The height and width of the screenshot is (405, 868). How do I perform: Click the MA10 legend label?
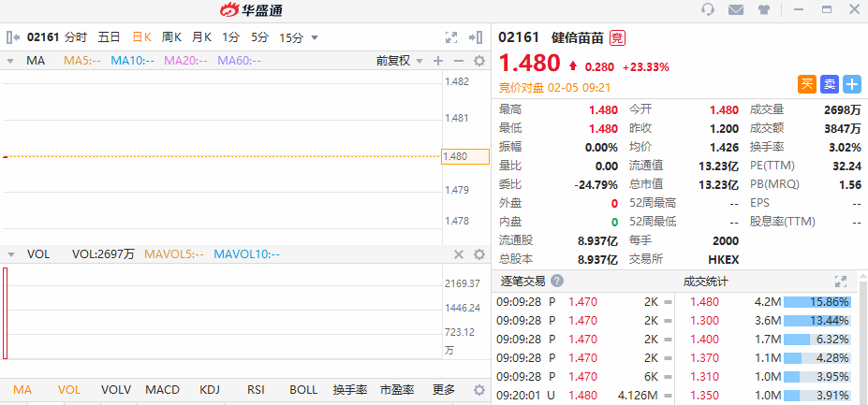tap(133, 61)
